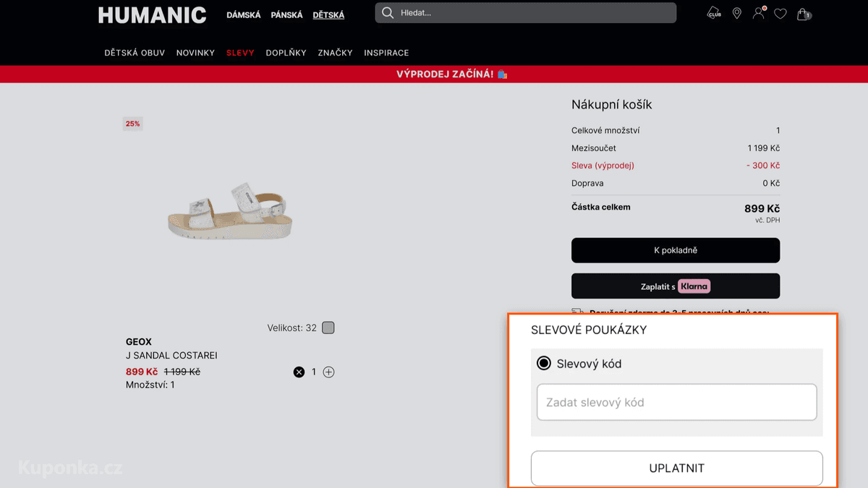868x488 pixels.
Task: Open the DOPLŇKY menu item
Action: [x=286, y=53]
